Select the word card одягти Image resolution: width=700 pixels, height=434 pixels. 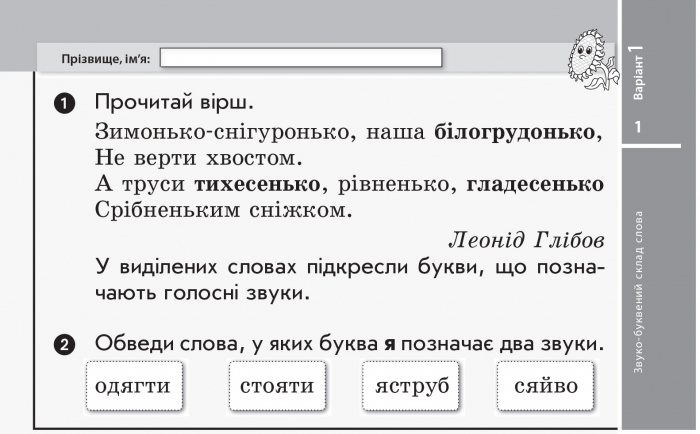pyautogui.click(x=134, y=386)
